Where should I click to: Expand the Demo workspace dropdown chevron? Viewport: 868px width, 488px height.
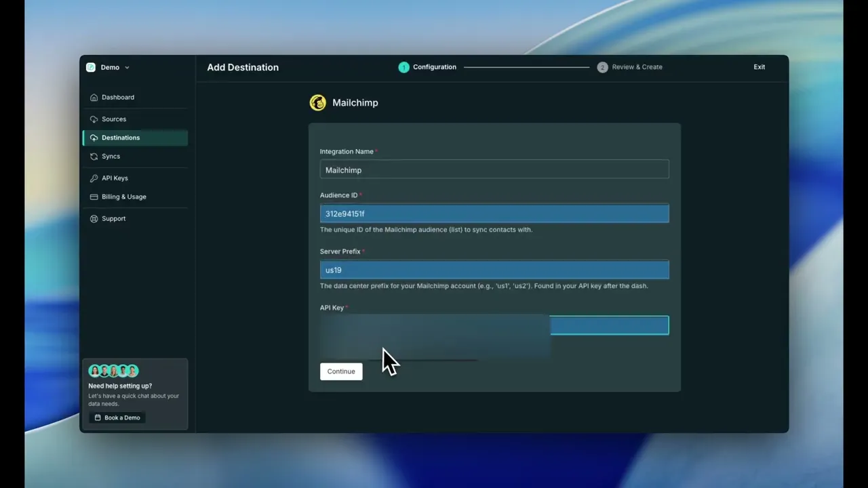(x=127, y=68)
